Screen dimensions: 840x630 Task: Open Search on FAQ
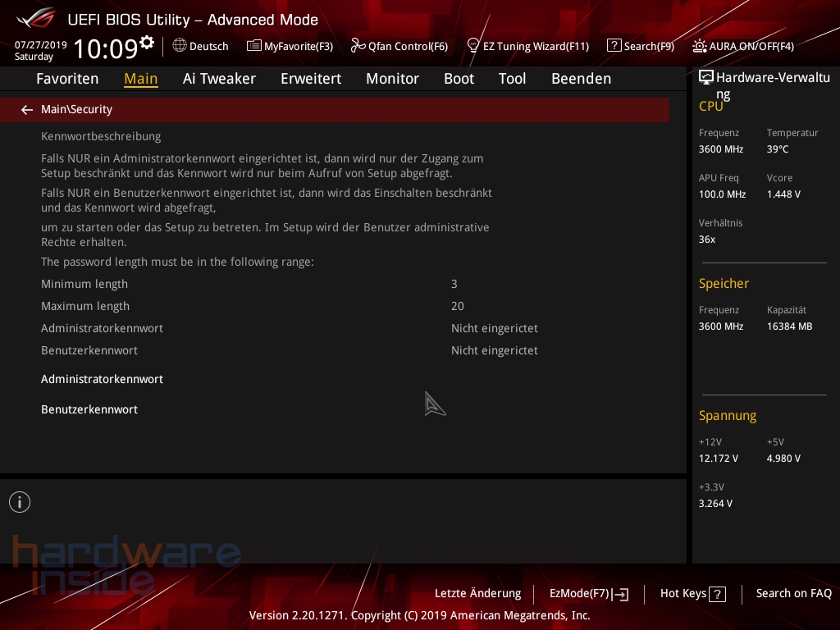[x=794, y=594]
